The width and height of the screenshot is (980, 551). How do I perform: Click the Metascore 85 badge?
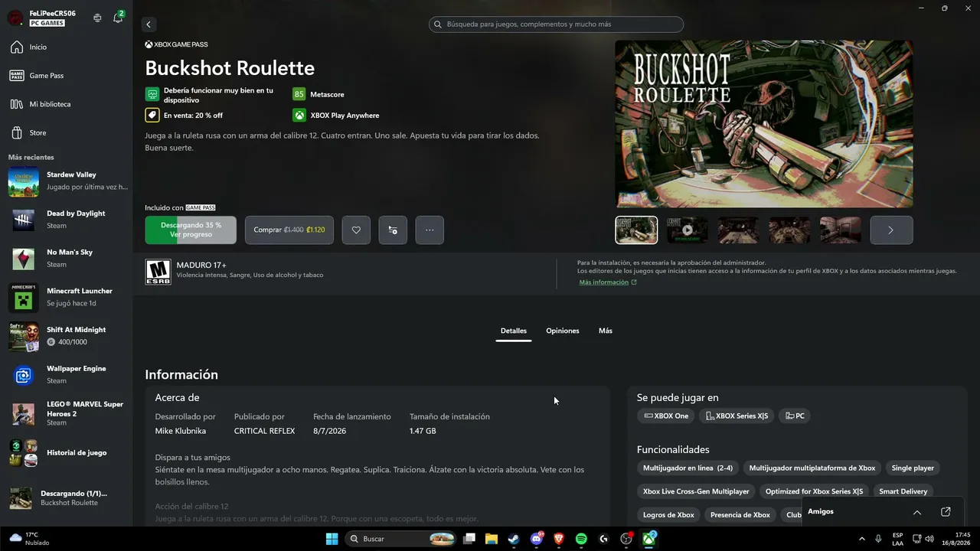pos(299,94)
